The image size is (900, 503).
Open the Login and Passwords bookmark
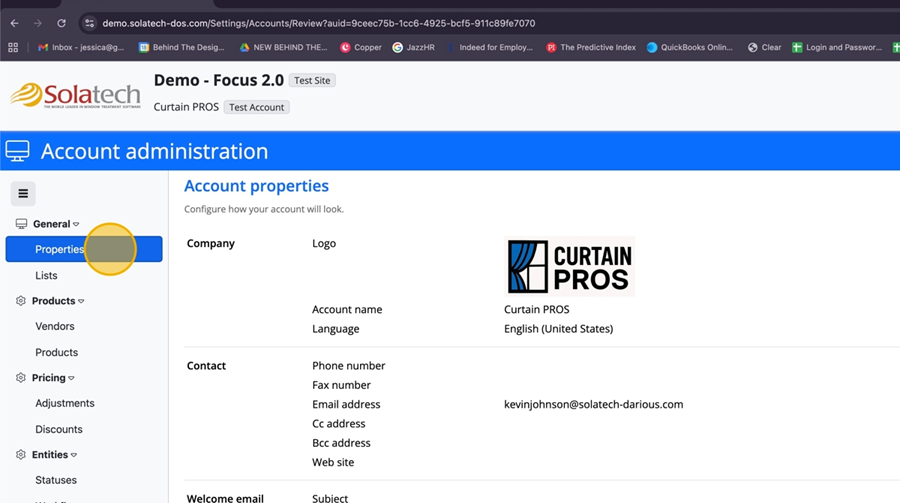click(837, 48)
